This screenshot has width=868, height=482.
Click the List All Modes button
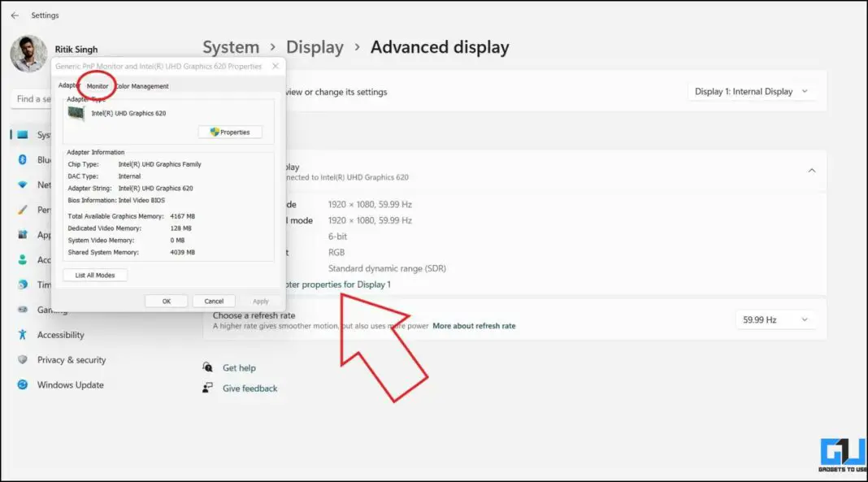tap(95, 275)
